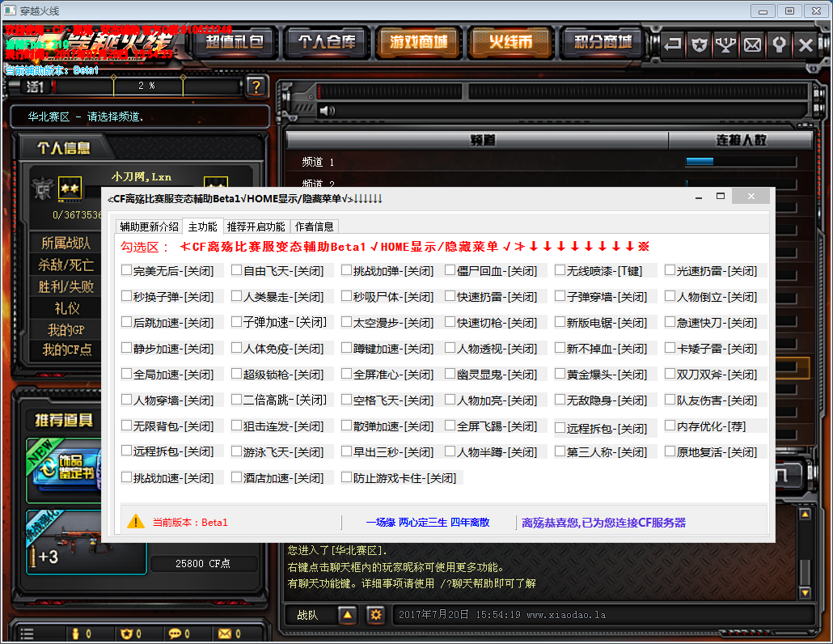Image resolution: width=833 pixels, height=644 pixels.
Task: Open the orange mail icon in bottom bar
Action: point(225,633)
